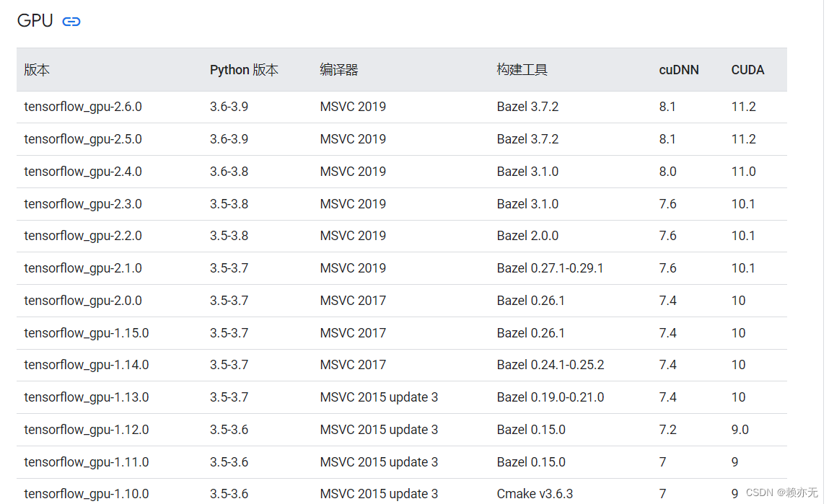Viewport: 829px width, 504px height.
Task: Click the 版本 column header
Action: coord(37,70)
